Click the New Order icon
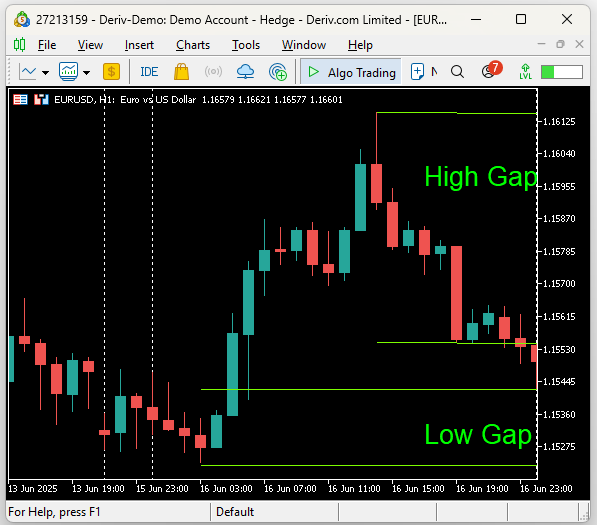This screenshot has height=525, width=597. [x=417, y=72]
